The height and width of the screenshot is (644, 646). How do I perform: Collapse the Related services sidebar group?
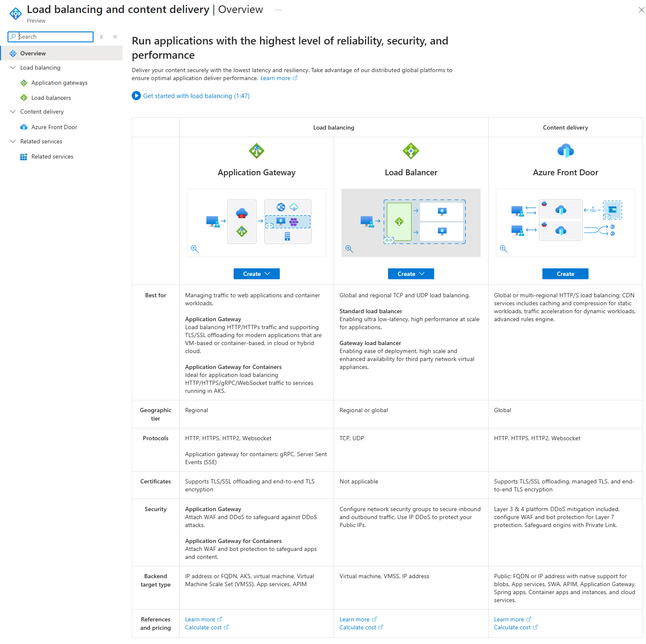coord(13,141)
